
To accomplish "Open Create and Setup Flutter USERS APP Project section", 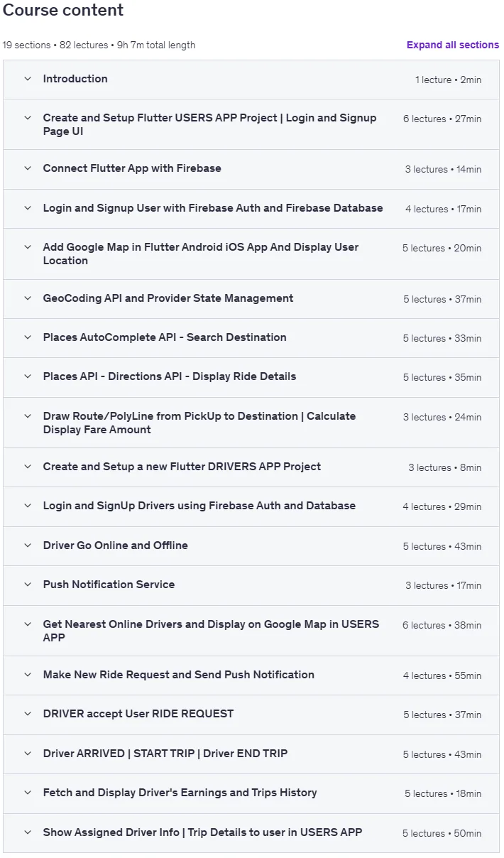I will tap(209, 124).
